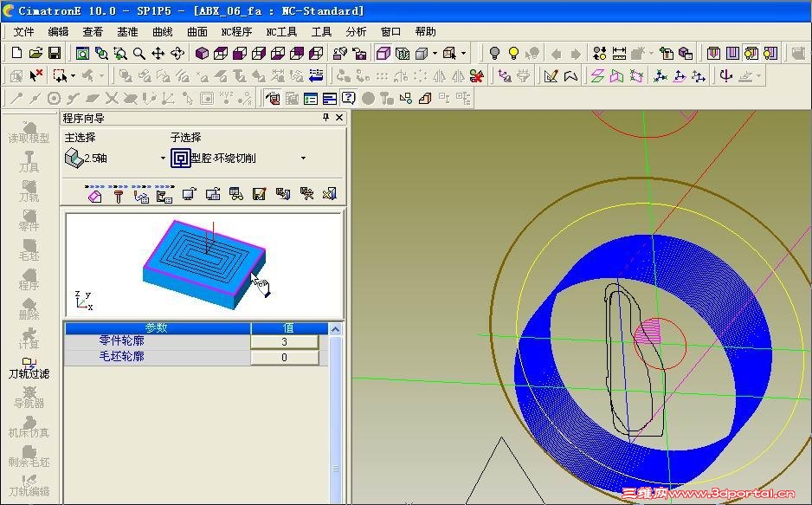Click the help question mark speech bubble icon
The height and width of the screenshot is (505, 812).
click(x=349, y=98)
